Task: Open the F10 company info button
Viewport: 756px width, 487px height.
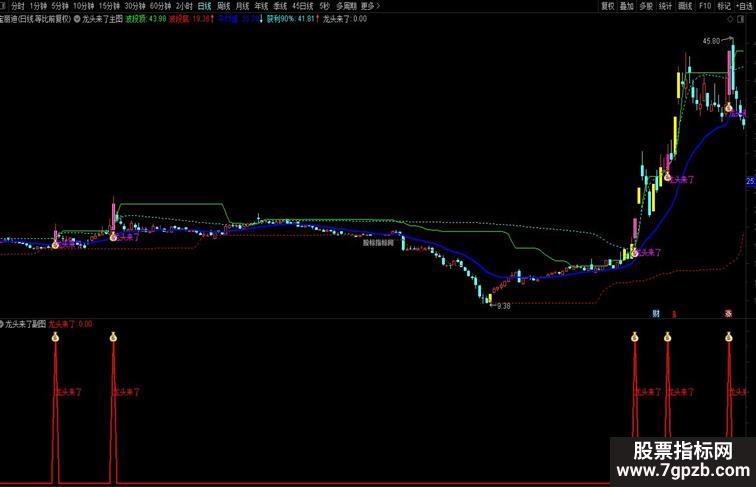Action: [704, 6]
